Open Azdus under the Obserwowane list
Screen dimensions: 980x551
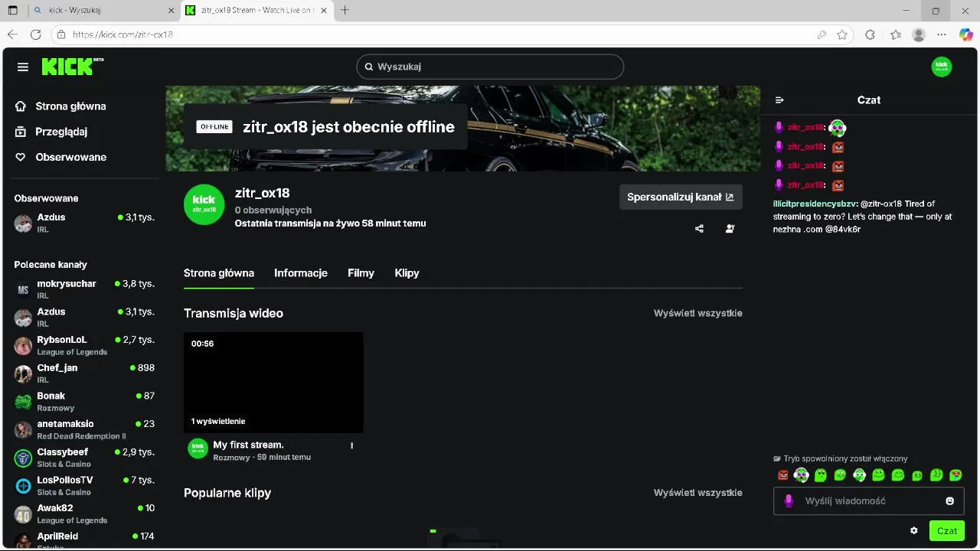(x=84, y=223)
